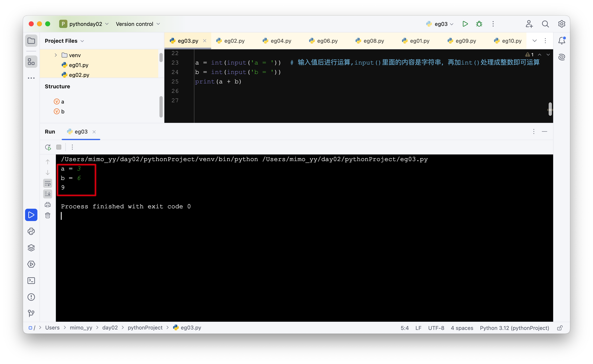Open Python Packages layers icon
Screen dimensions: 593x364
point(31,248)
